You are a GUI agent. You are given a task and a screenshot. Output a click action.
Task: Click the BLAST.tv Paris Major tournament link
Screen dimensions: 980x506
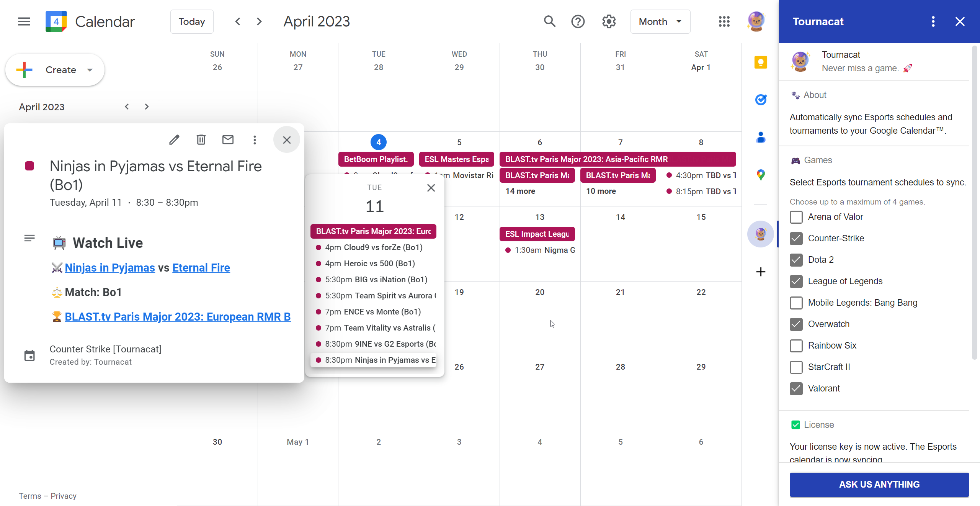[x=177, y=316]
